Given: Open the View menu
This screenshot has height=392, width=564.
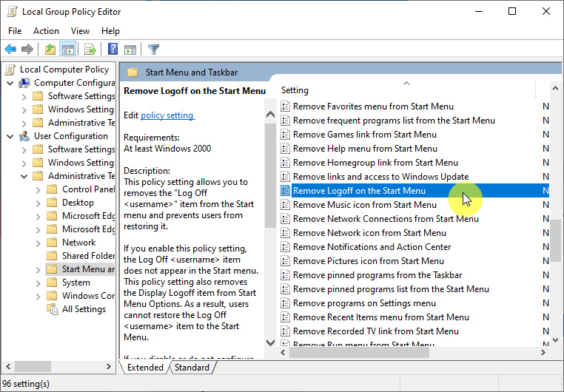Looking at the screenshot, I should point(80,31).
